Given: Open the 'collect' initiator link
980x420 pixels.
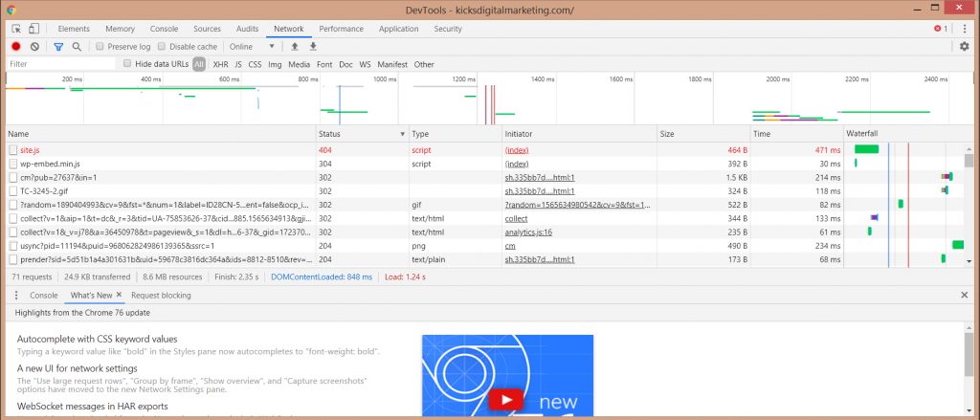Looking at the screenshot, I should point(516,219).
